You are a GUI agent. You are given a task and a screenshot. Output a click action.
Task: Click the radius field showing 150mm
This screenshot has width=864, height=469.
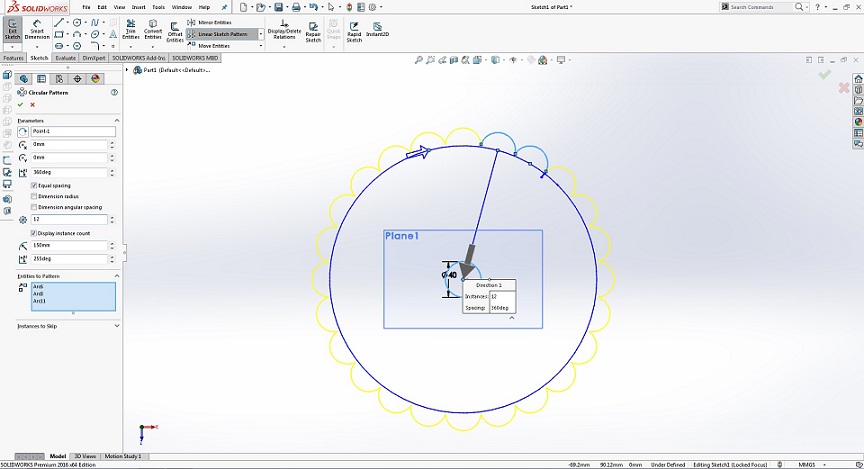pyautogui.click(x=69, y=245)
